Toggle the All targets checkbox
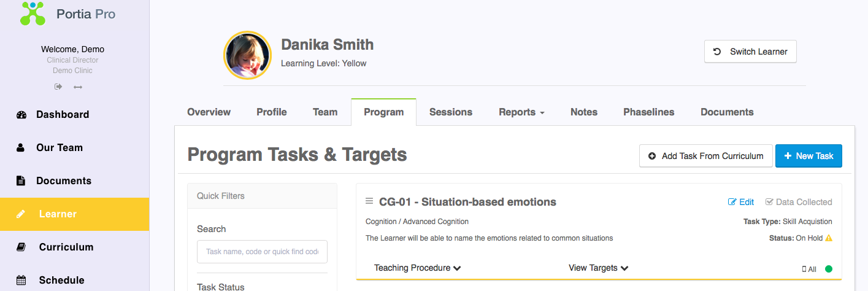The height and width of the screenshot is (291, 868). [804, 269]
